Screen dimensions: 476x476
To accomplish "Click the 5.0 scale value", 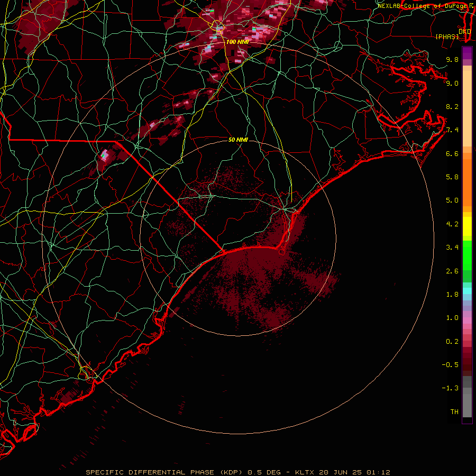I will coord(452,200).
